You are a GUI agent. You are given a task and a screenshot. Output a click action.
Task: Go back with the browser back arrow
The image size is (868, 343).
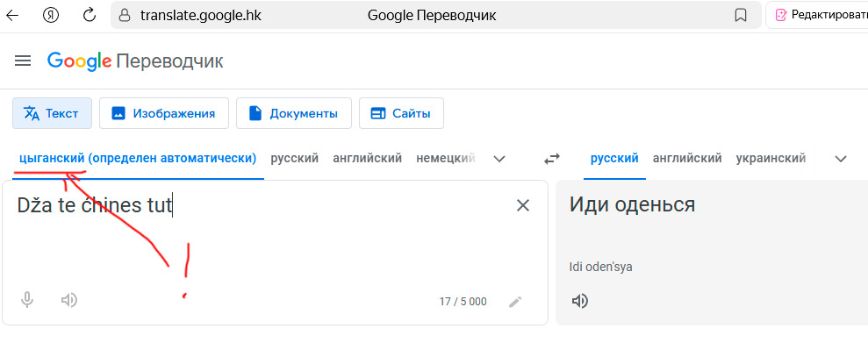click(x=11, y=15)
